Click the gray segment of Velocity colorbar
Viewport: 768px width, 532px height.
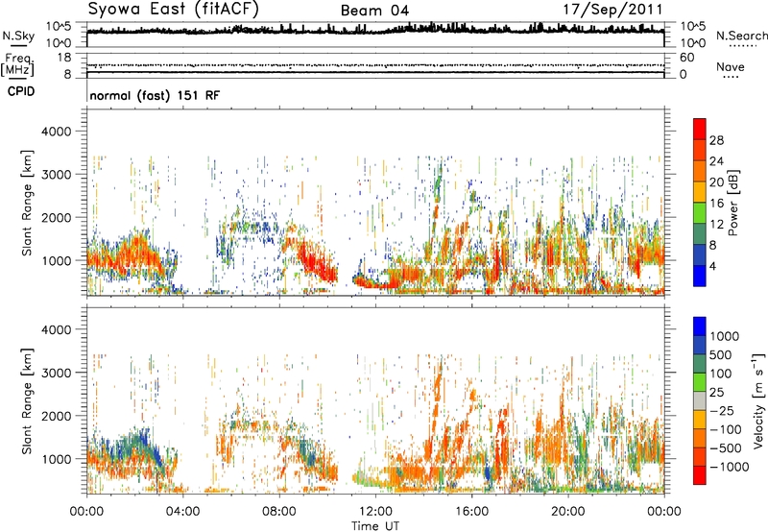(700, 400)
